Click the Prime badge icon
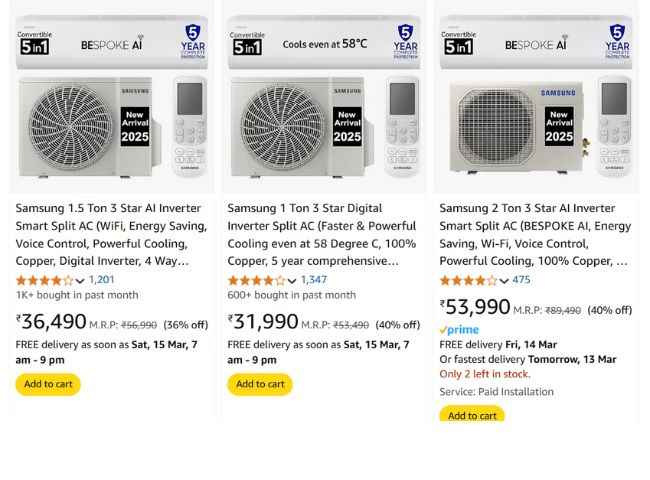This screenshot has width=650, height=480. tap(459, 330)
